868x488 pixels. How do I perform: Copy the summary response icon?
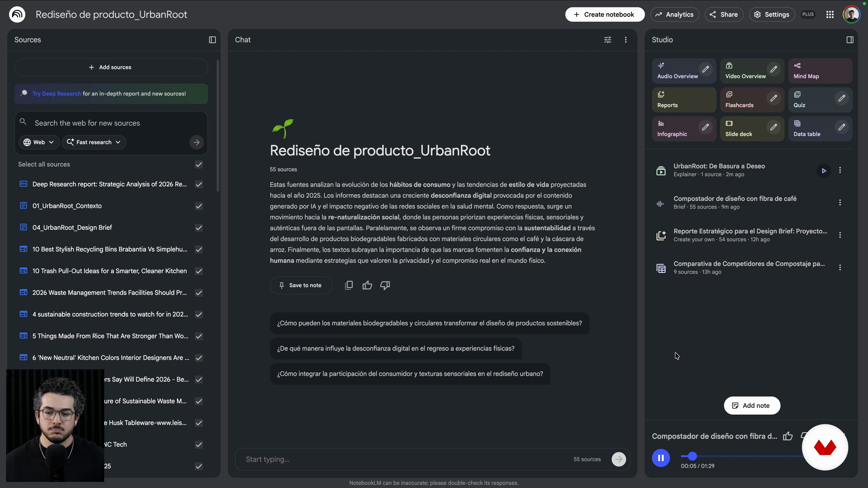click(x=349, y=285)
